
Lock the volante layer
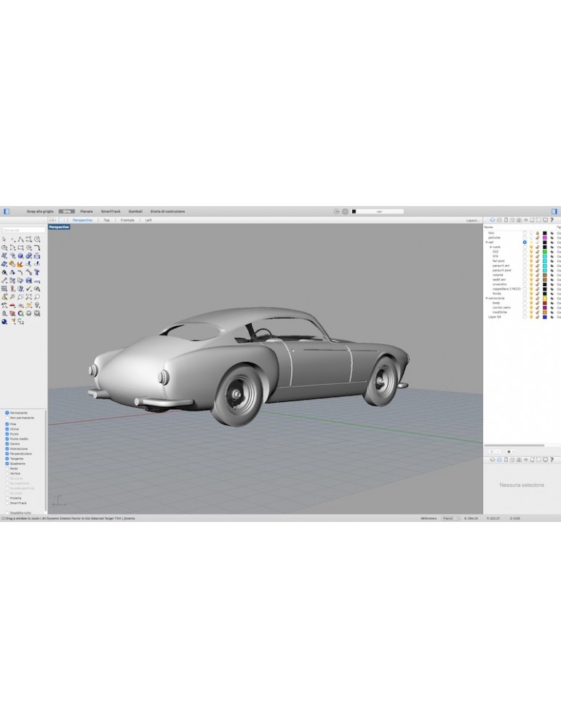tap(537, 275)
